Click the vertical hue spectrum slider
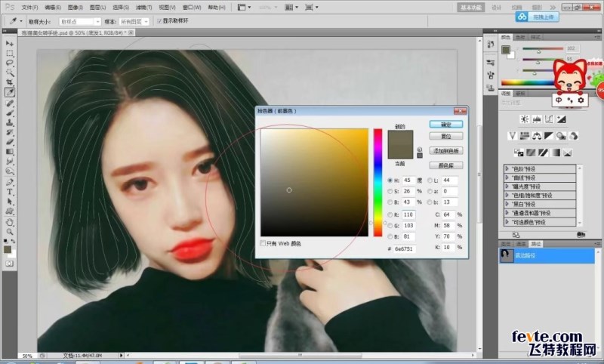This screenshot has height=364, width=604. coord(377,182)
